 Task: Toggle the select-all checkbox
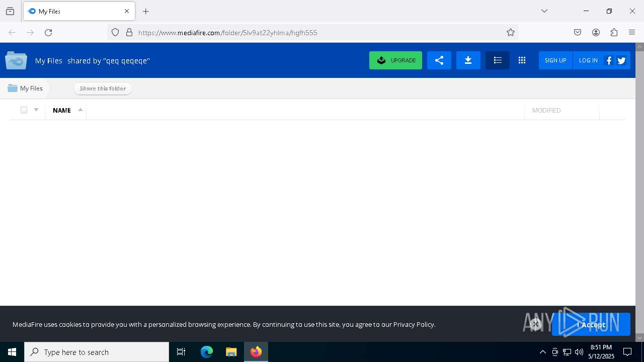24,110
